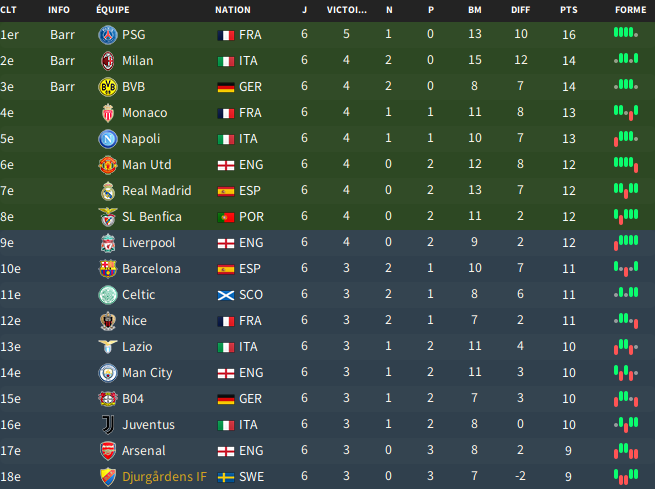Click the FORME column header

point(630,10)
